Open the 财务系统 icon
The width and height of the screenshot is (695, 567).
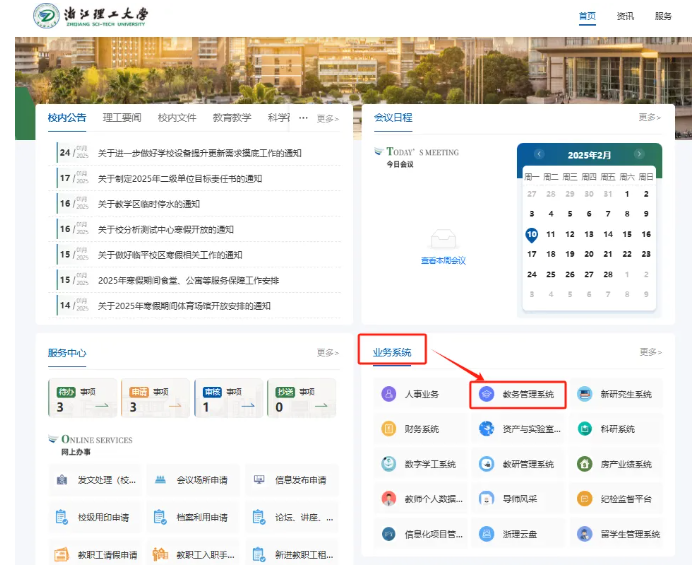pos(389,429)
